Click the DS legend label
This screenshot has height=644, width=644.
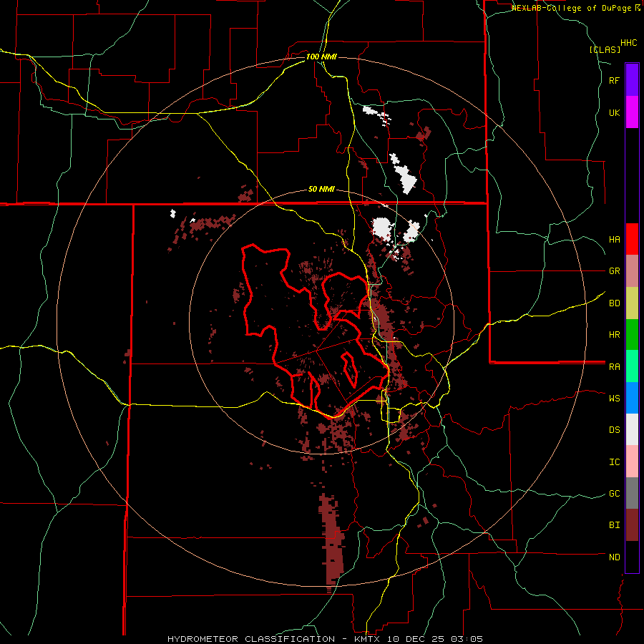point(614,430)
